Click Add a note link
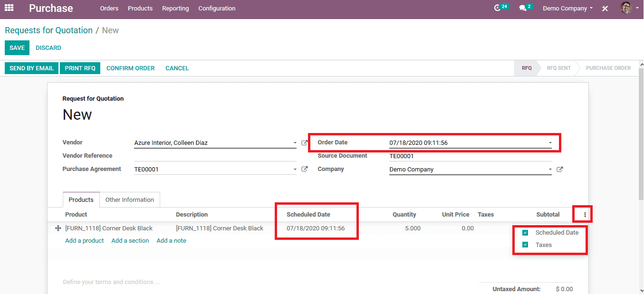The width and height of the screenshot is (644, 294). point(172,241)
